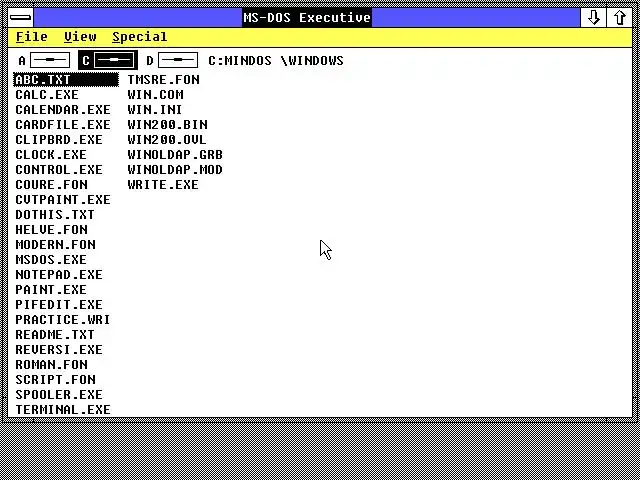
Task: Select CARDFILE.EXE
Action: [x=63, y=124]
